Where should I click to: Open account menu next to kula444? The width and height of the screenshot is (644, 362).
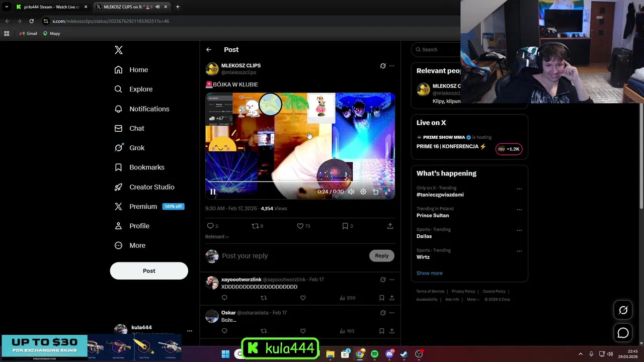pos(190,331)
